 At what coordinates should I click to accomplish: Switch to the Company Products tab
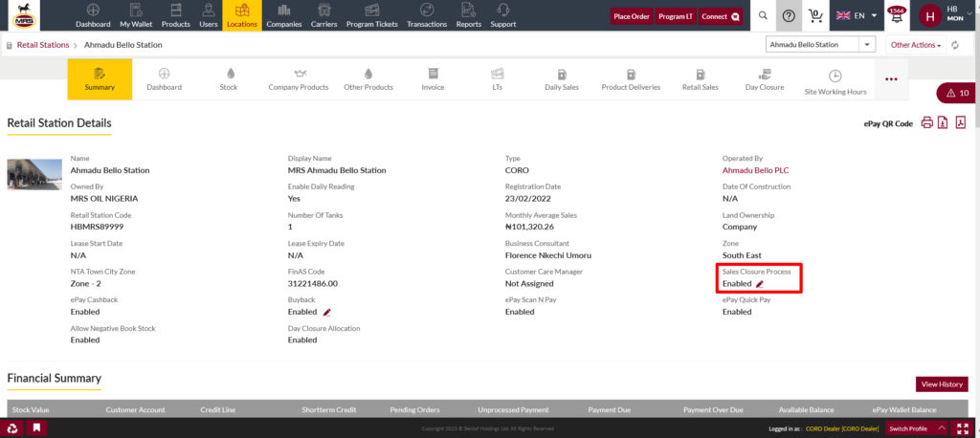click(x=299, y=79)
